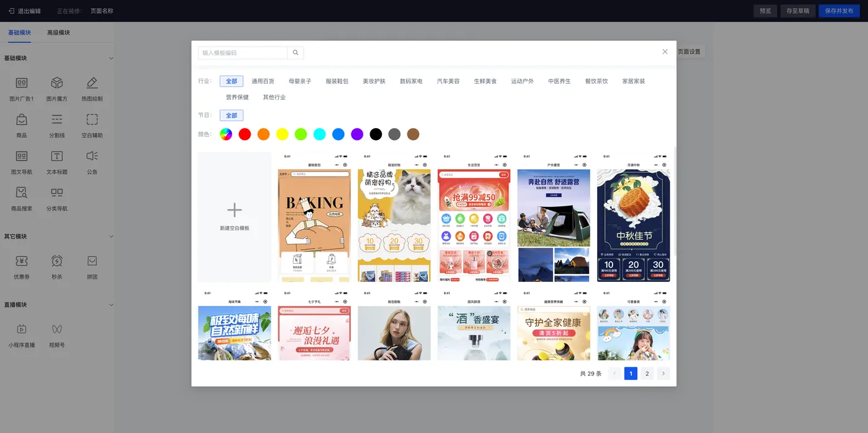The image size is (868, 433).
Task: Pick the 全部 holiday filter option
Action: click(231, 115)
